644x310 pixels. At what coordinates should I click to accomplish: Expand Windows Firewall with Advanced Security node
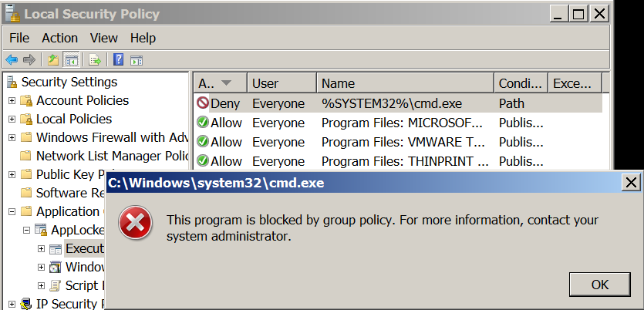pyautogui.click(x=12, y=137)
